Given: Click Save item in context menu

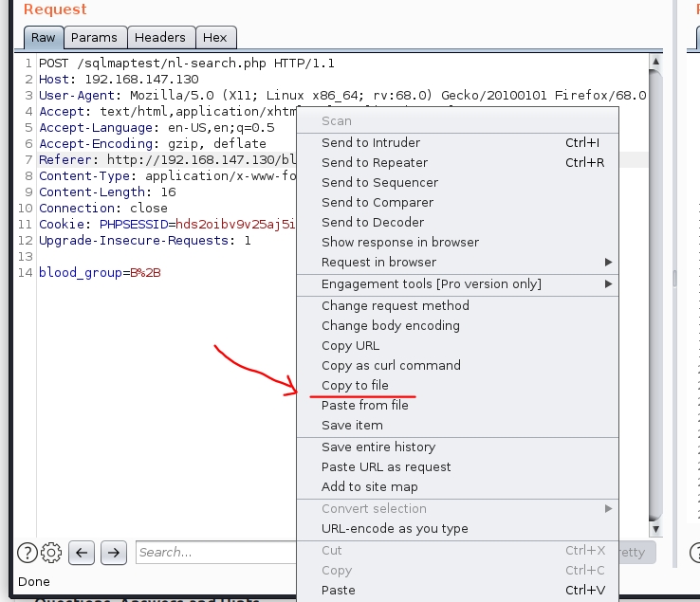Looking at the screenshot, I should point(352,425).
